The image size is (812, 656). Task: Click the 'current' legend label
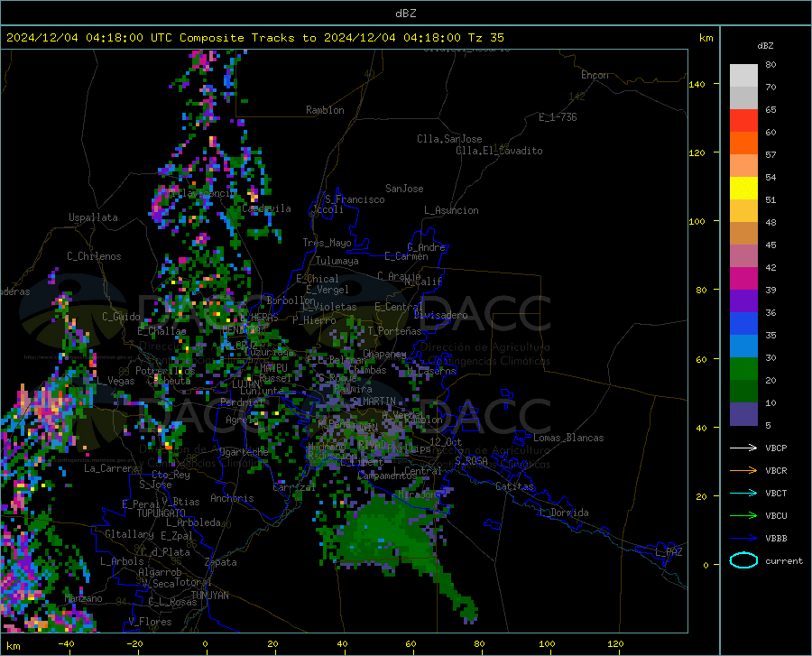pyautogui.click(x=784, y=560)
